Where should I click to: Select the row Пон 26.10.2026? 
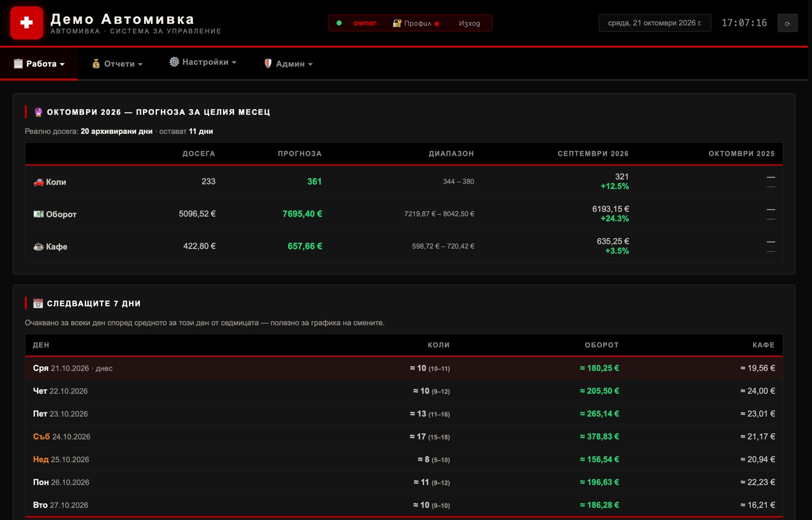pyautogui.click(x=404, y=482)
